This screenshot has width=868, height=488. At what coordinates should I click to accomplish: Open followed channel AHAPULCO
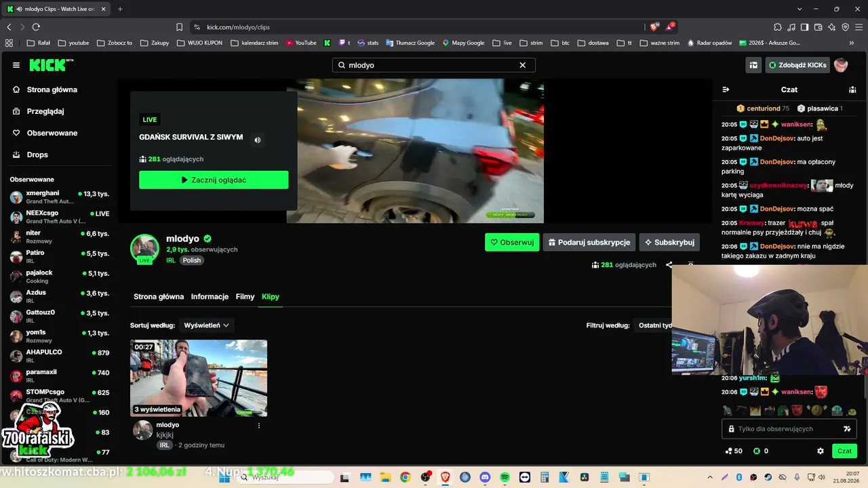coord(60,356)
